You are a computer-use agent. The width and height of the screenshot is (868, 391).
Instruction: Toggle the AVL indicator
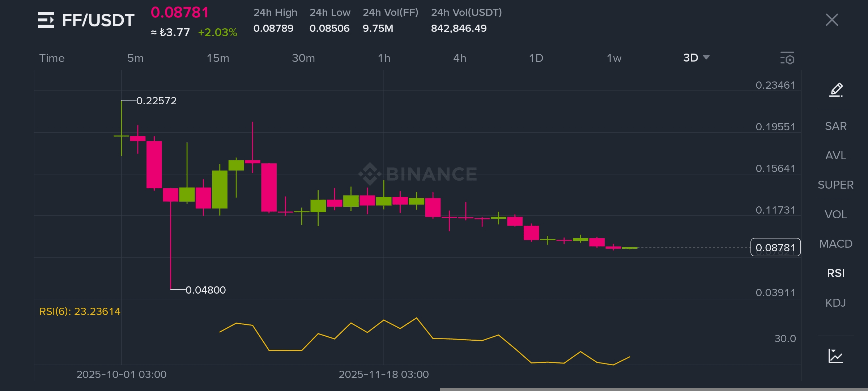[836, 155]
